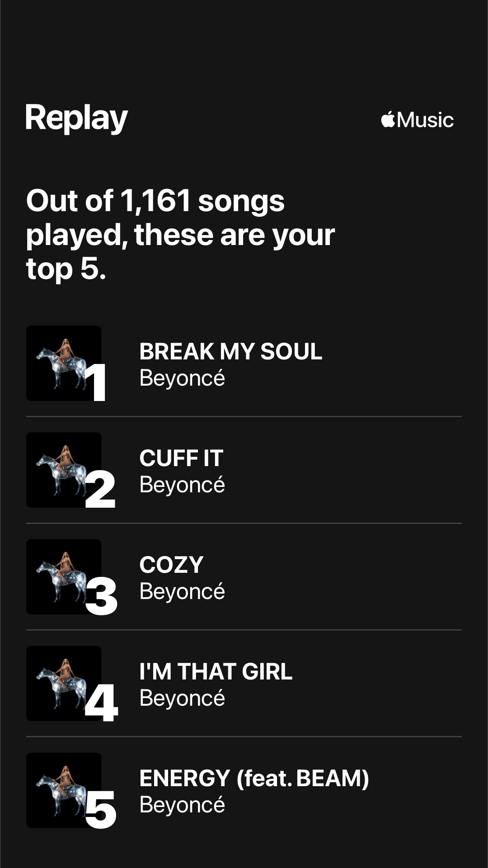This screenshot has height=868, width=488.
Task: Click Beyoncé artist name under BREAK MY SOUL
Action: [x=182, y=378]
